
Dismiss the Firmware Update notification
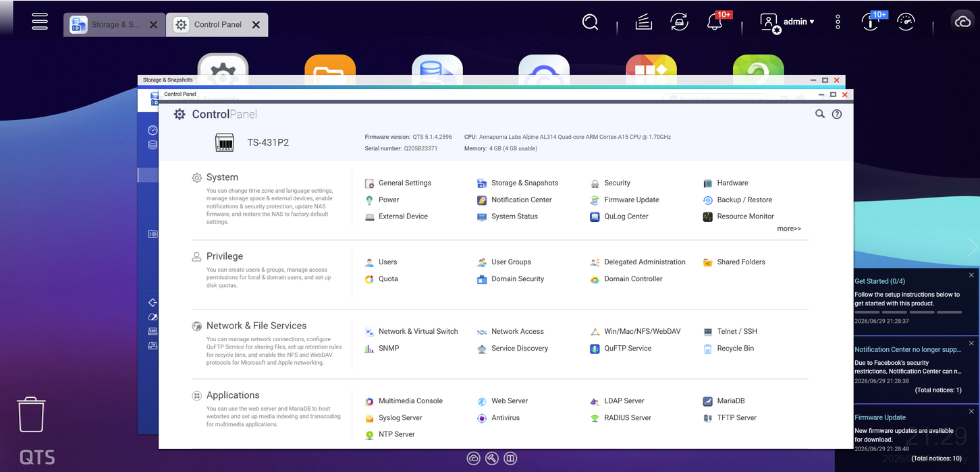click(971, 411)
